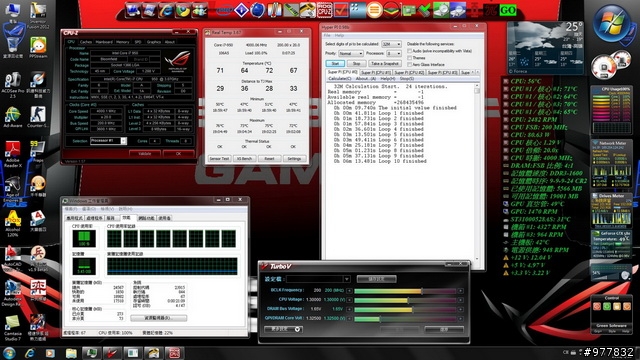
Task: Open the Processor #1 selection dropdown in CPU-Z
Action: tap(108, 141)
